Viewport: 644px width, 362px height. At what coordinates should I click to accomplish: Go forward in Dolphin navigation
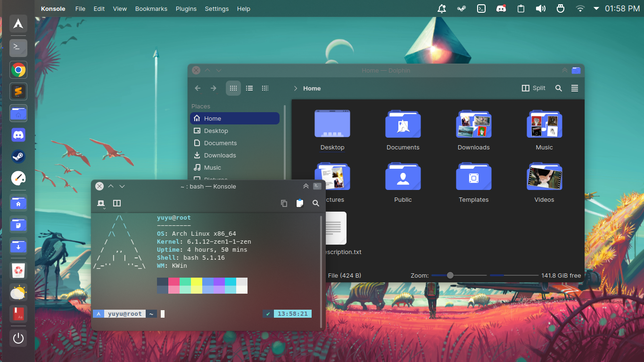pos(214,88)
